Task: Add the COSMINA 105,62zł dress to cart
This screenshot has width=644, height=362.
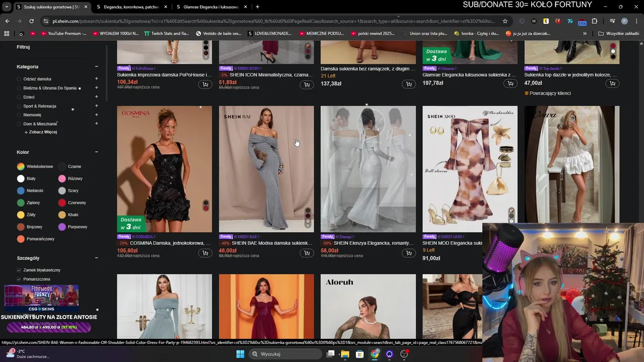Action: (x=205, y=252)
